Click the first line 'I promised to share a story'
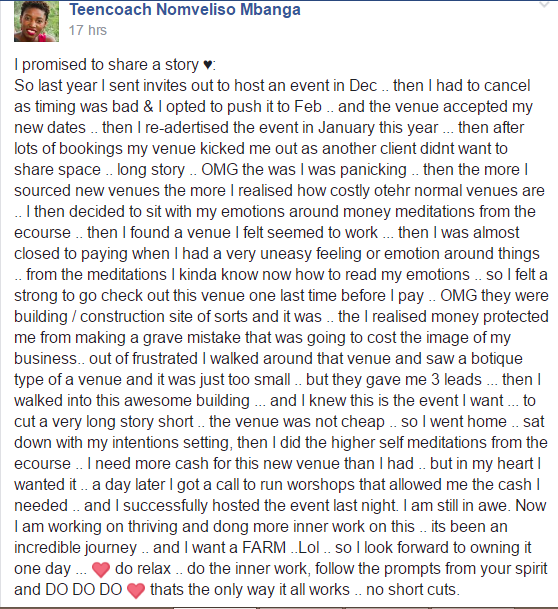558x609 pixels. (x=106, y=65)
